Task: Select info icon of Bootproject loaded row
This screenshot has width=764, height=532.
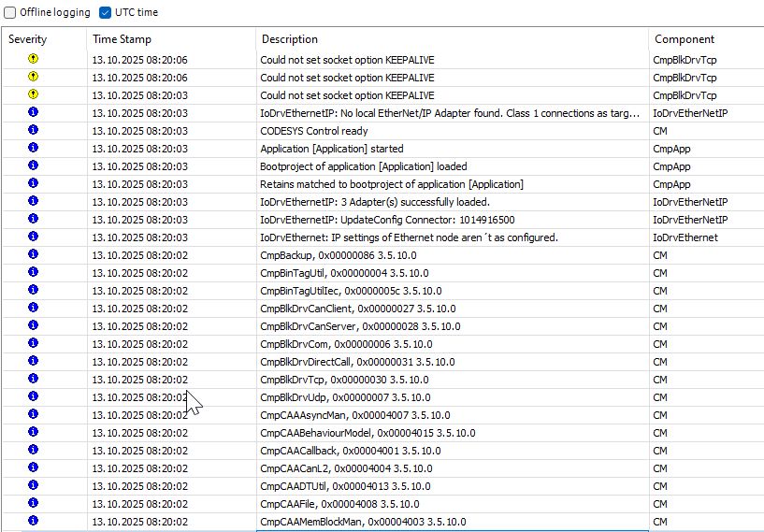Action: [34, 165]
